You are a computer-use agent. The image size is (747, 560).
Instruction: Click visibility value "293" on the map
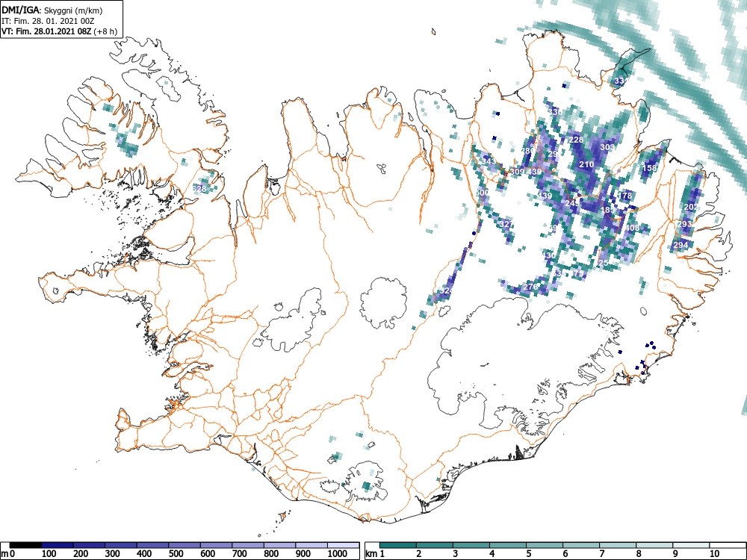(684, 224)
